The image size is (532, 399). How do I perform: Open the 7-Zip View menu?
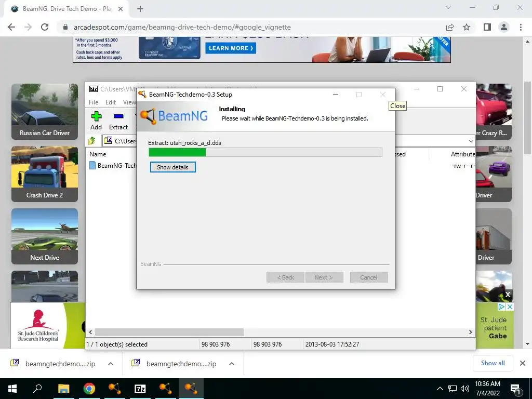tap(129, 102)
